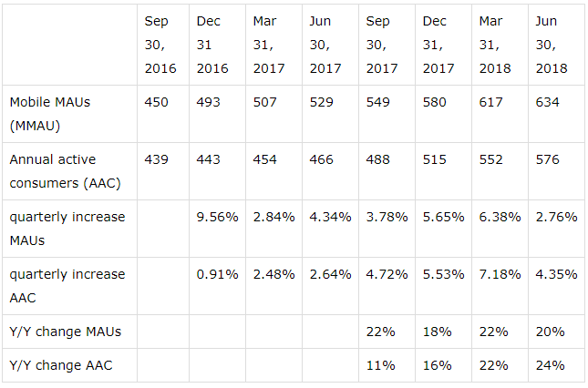
Task: Select the Dec 31 2016 column header
Action: 213,45
